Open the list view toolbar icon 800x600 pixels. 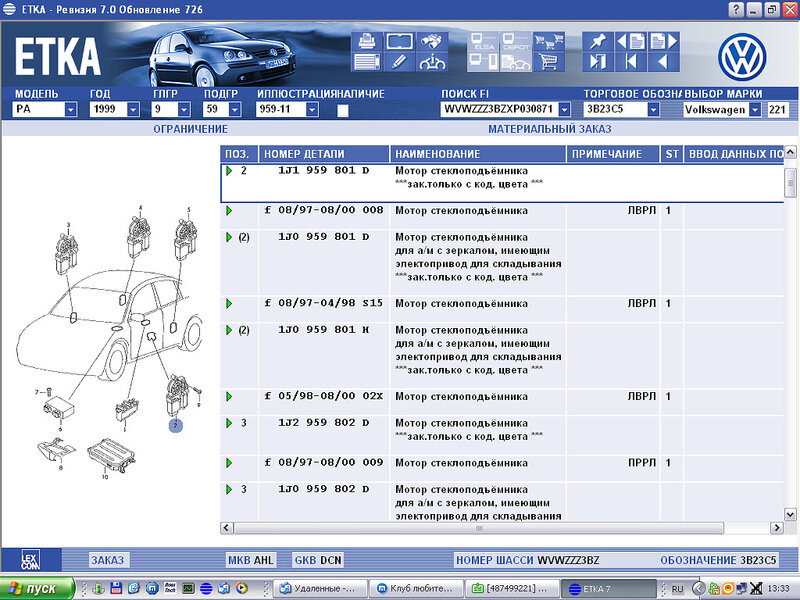tap(367, 62)
